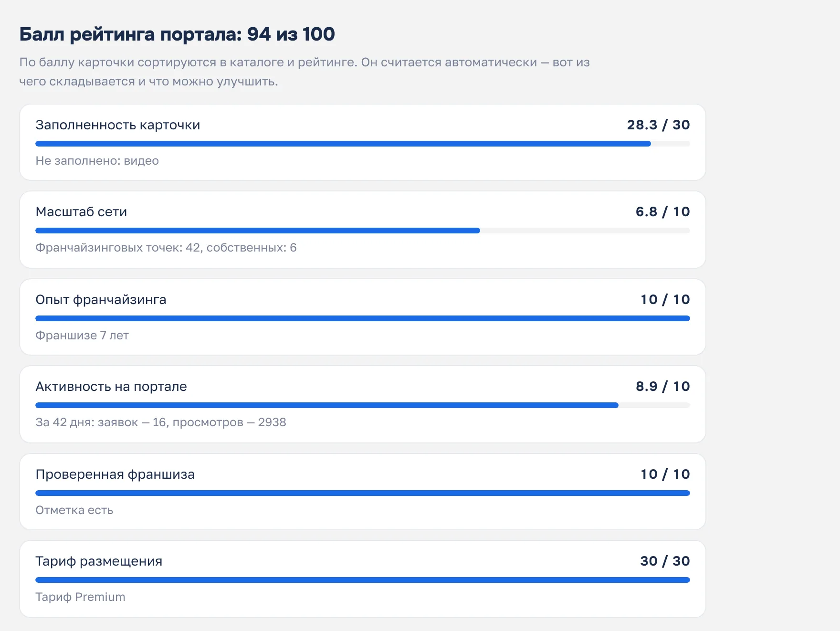Click the Активность на портале progress bar
840x631 pixels.
point(363,405)
